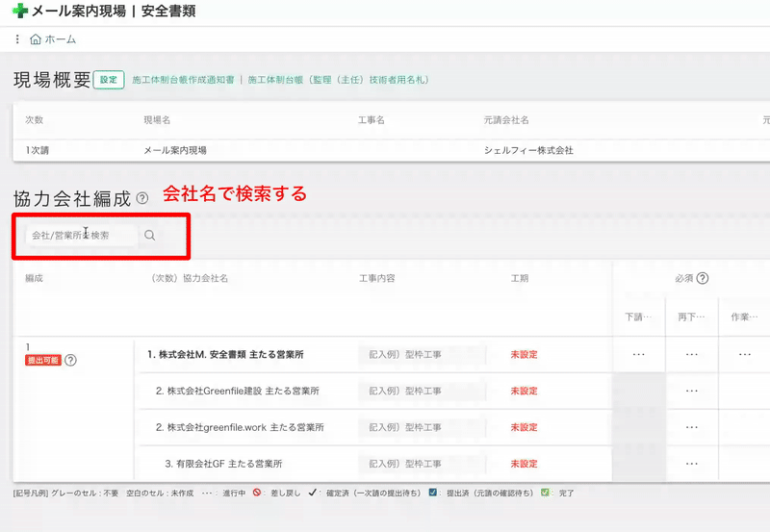
Task: Edit 工事内容 field for 株式会社greenfile.work
Action: point(423,427)
